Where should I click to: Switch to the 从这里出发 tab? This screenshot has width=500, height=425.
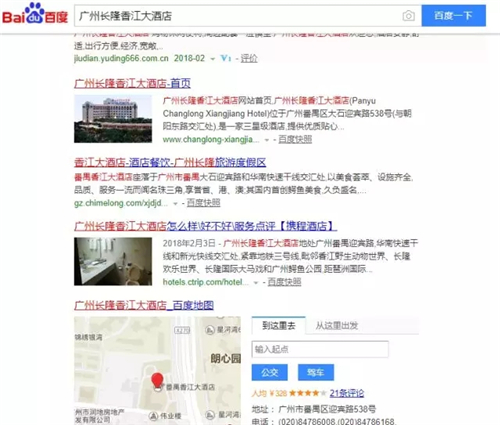(337, 325)
